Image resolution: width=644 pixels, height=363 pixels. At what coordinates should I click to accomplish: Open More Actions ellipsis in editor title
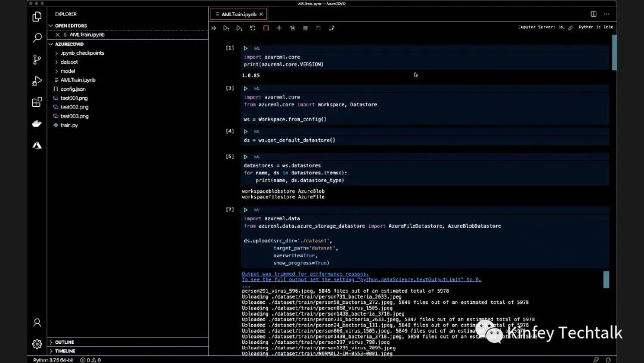tap(606, 14)
